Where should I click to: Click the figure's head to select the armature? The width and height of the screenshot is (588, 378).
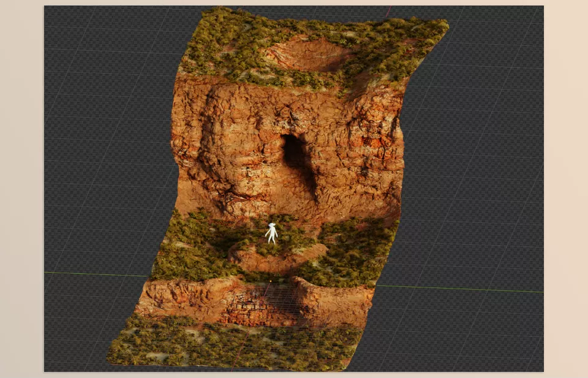click(273, 225)
